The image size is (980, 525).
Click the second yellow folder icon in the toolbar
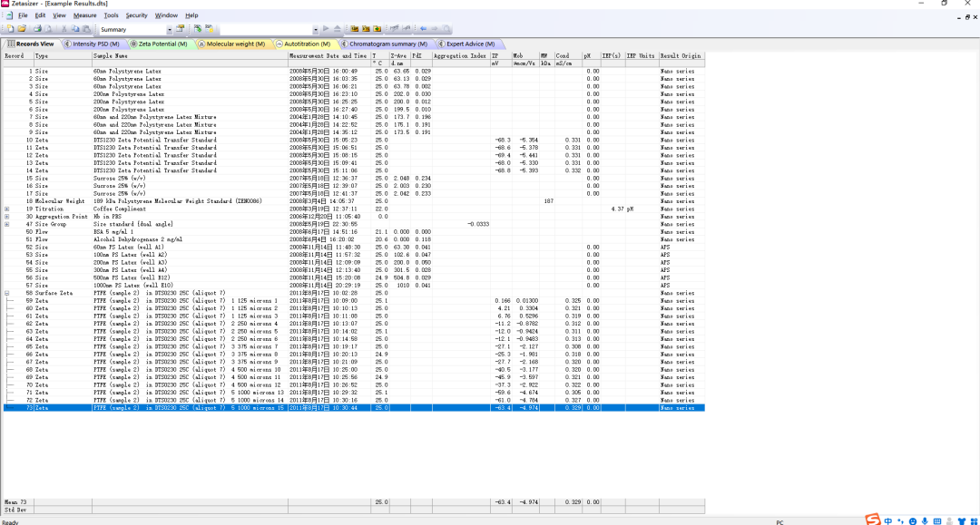(x=366, y=29)
